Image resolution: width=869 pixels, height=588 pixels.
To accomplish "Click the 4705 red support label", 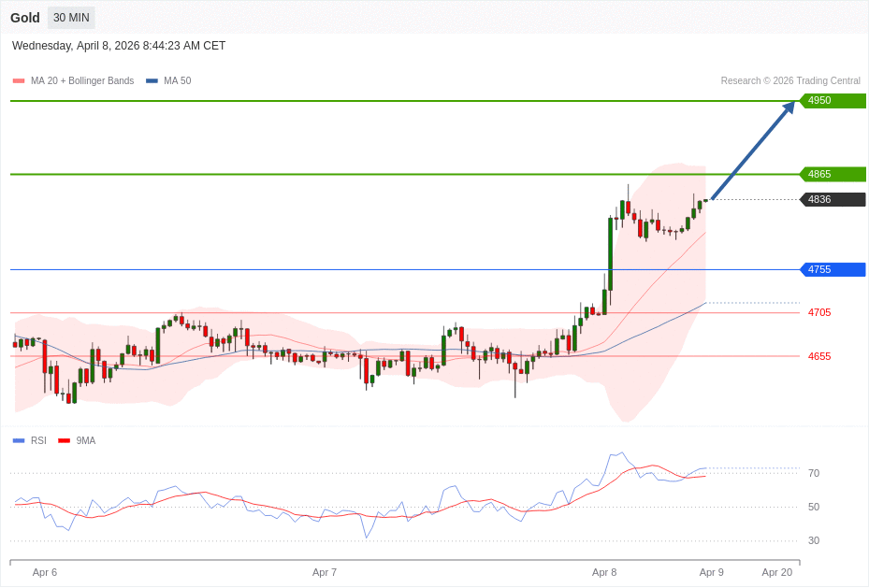I will pyautogui.click(x=819, y=312).
